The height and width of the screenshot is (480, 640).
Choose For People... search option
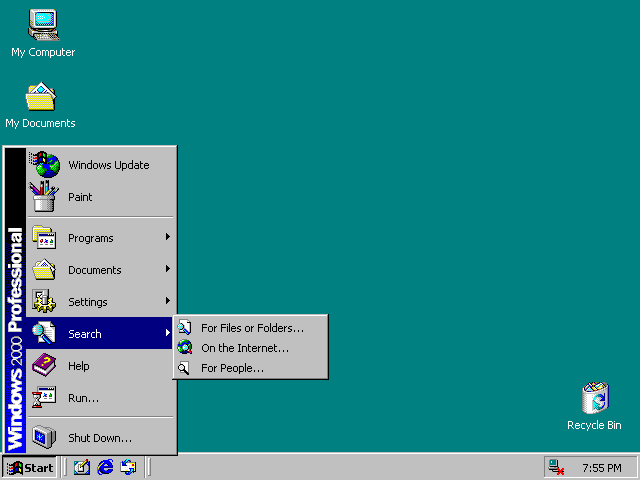click(251, 368)
